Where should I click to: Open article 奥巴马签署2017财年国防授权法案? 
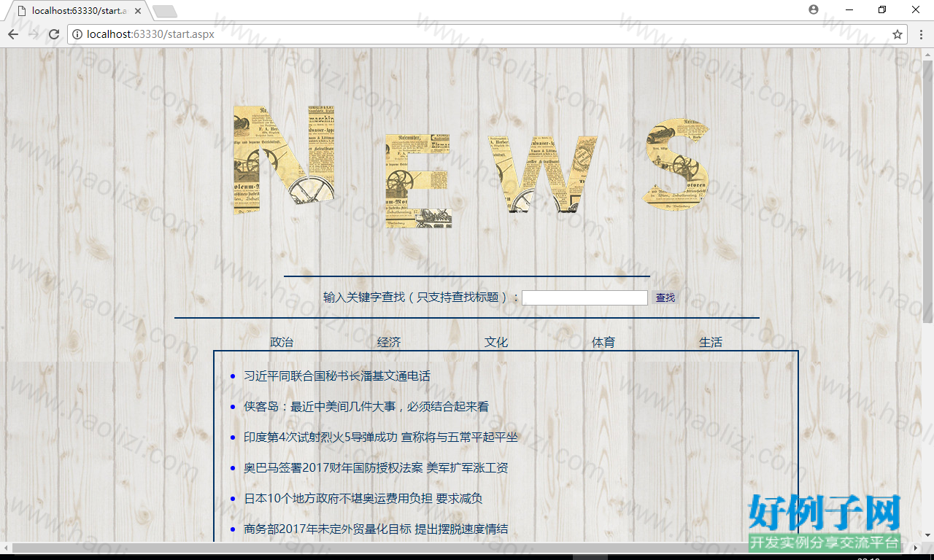(376, 468)
